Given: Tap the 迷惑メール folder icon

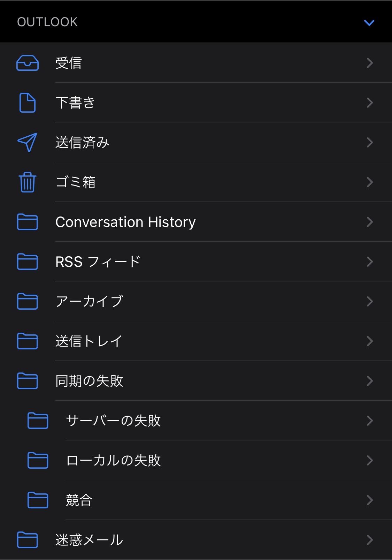Looking at the screenshot, I should point(28,540).
